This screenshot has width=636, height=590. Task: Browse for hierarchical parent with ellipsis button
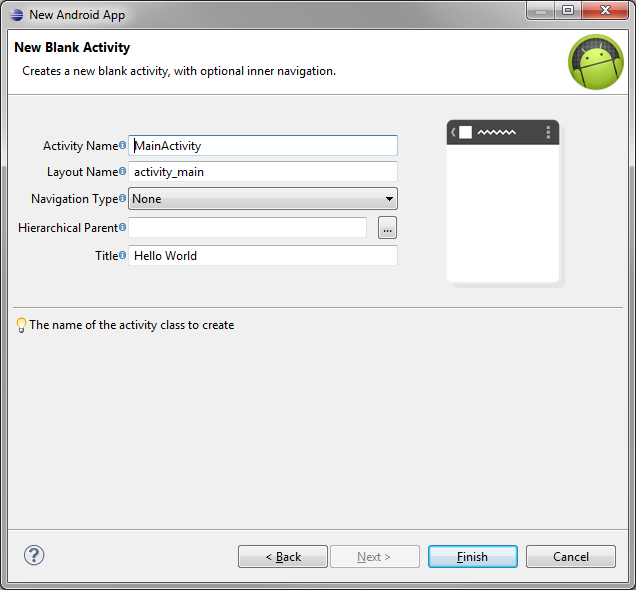387,227
